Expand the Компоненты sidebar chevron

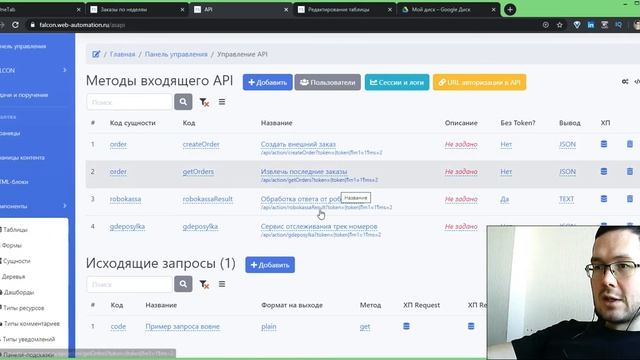pyautogui.click(x=64, y=205)
